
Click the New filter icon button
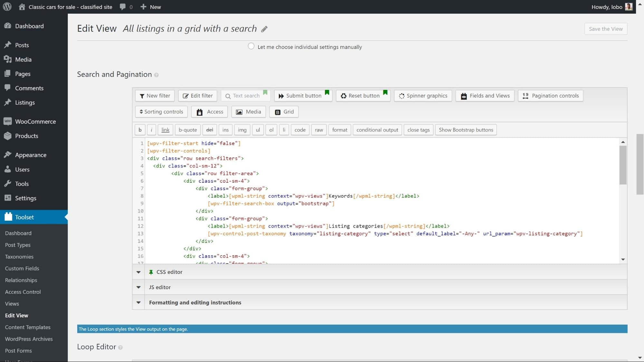point(155,96)
